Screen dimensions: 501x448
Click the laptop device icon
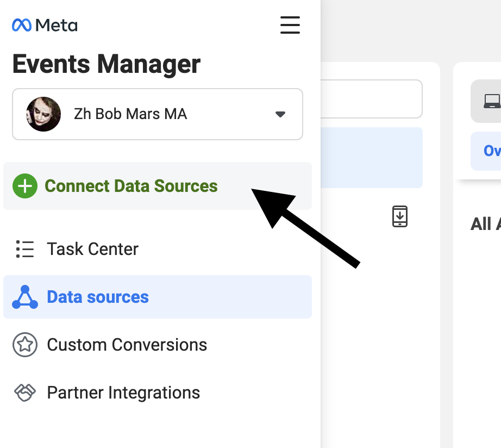(492, 101)
